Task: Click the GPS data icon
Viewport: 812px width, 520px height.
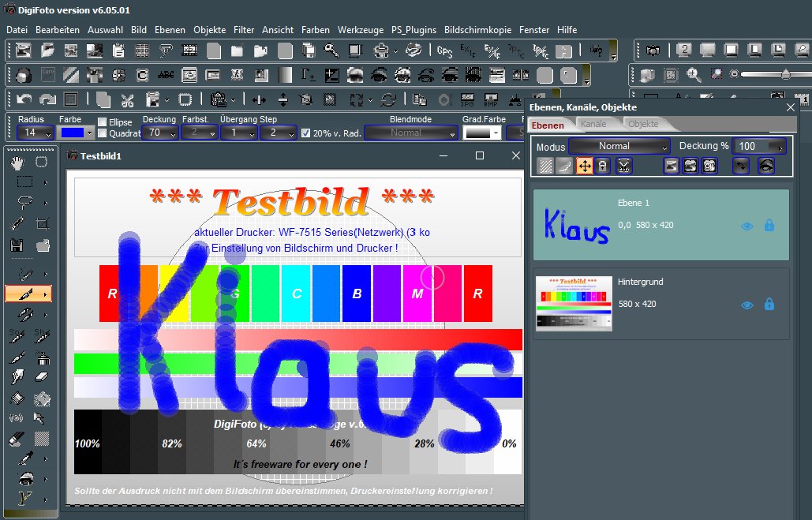Action: pos(444,51)
